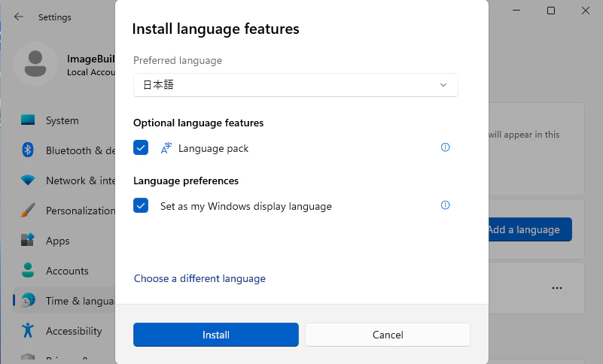The height and width of the screenshot is (364, 603).
Task: Uncheck the Language pack checkbox
Action: 141,147
